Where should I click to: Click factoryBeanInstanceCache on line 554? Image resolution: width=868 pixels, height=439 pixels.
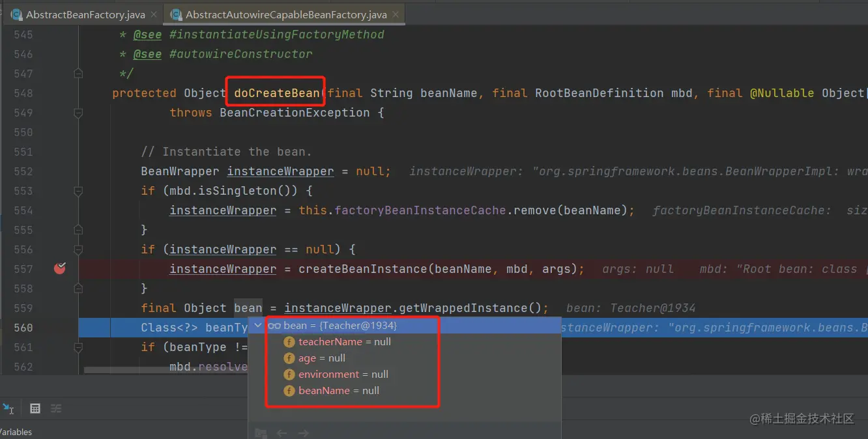coord(420,210)
